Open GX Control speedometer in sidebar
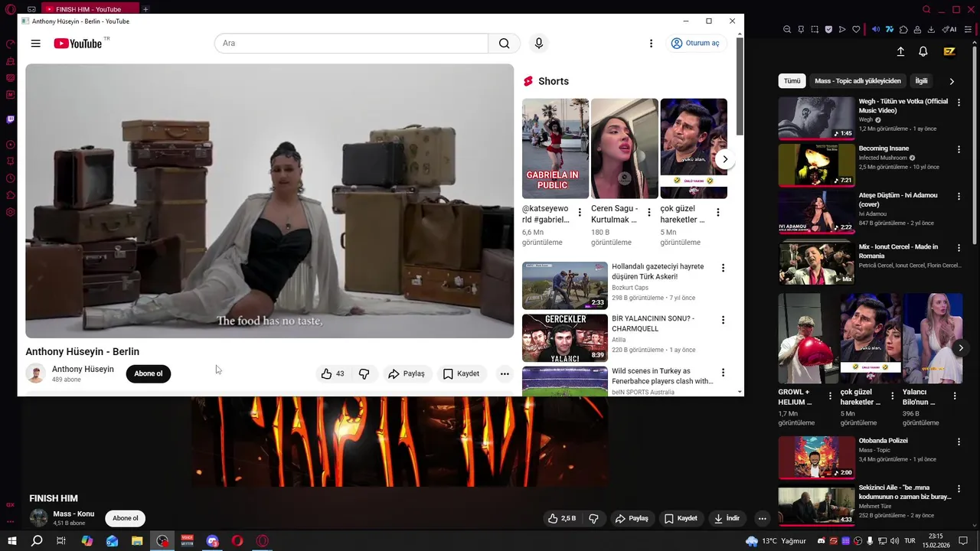The image size is (980, 551). (x=11, y=44)
